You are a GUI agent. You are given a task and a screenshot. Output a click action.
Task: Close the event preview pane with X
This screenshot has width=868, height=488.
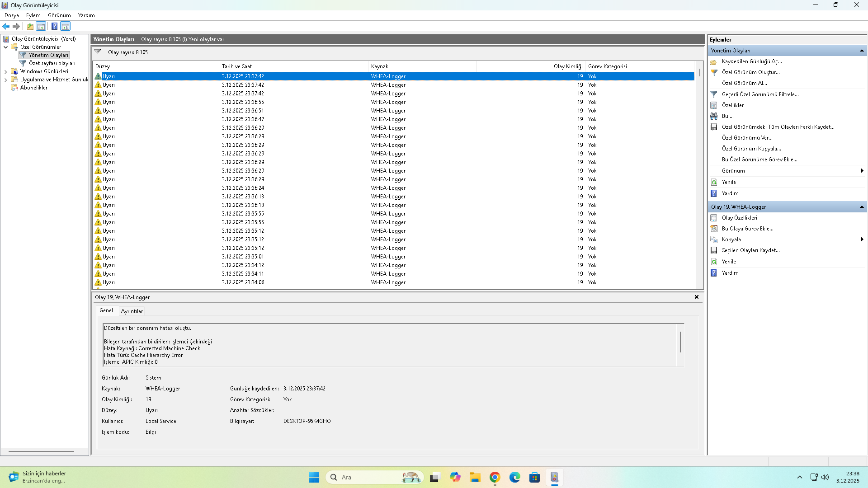(696, 297)
